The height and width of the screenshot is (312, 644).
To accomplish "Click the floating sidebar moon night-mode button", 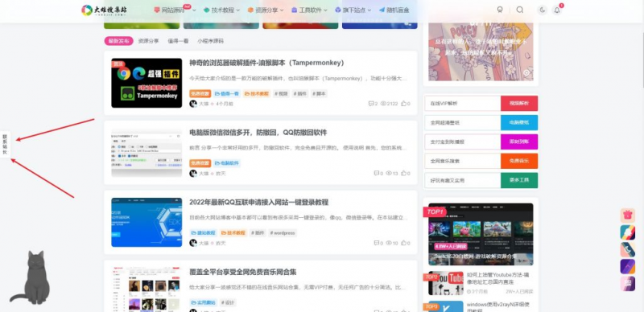I will coord(627,249).
